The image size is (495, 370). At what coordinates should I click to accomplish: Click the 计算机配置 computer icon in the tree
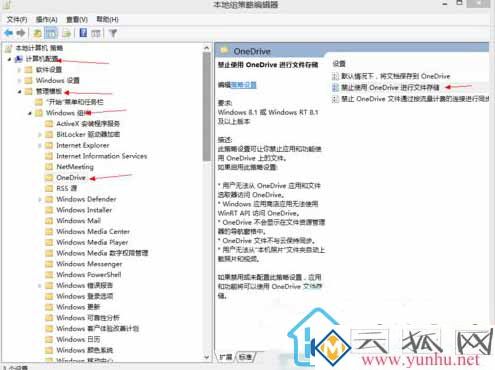point(19,59)
